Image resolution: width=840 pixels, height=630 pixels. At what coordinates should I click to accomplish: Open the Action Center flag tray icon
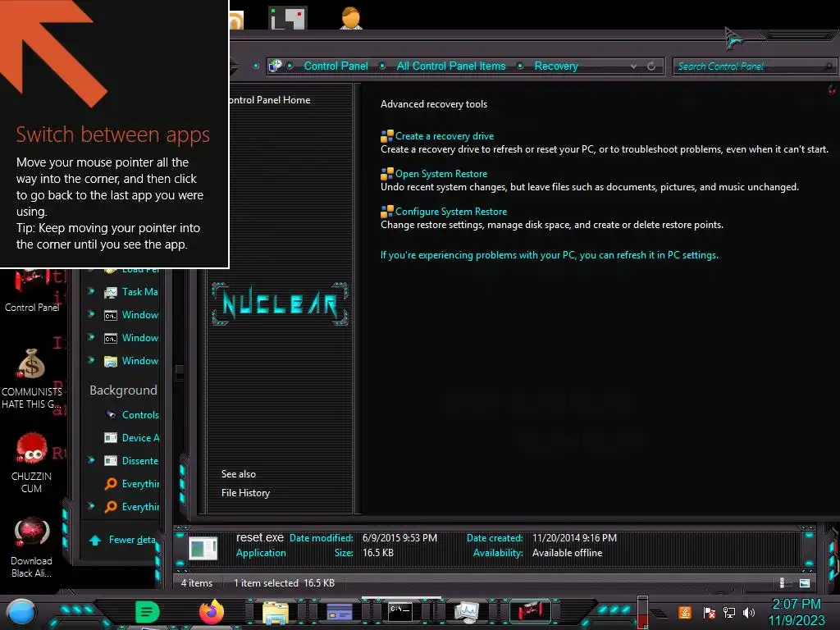pos(709,612)
